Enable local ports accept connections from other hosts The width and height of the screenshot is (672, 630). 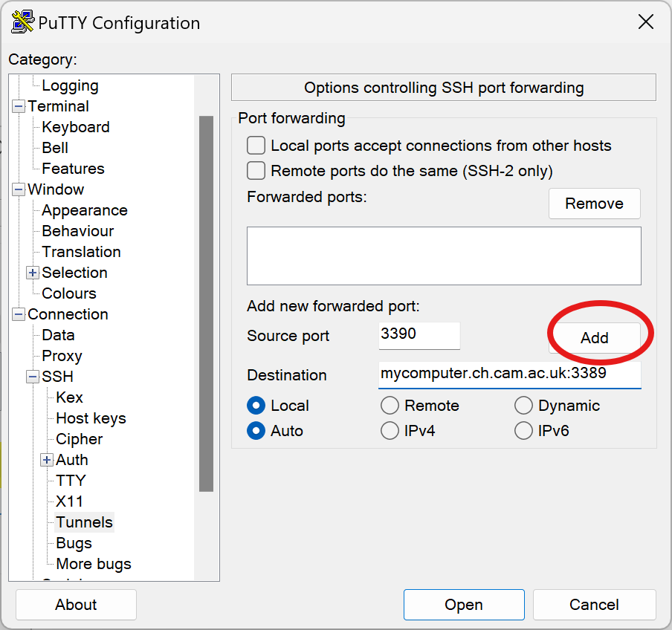[256, 146]
